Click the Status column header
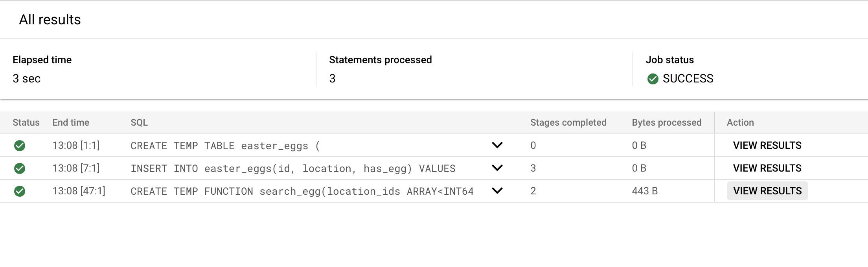Viewport: 868px width, 267px height. [x=26, y=123]
